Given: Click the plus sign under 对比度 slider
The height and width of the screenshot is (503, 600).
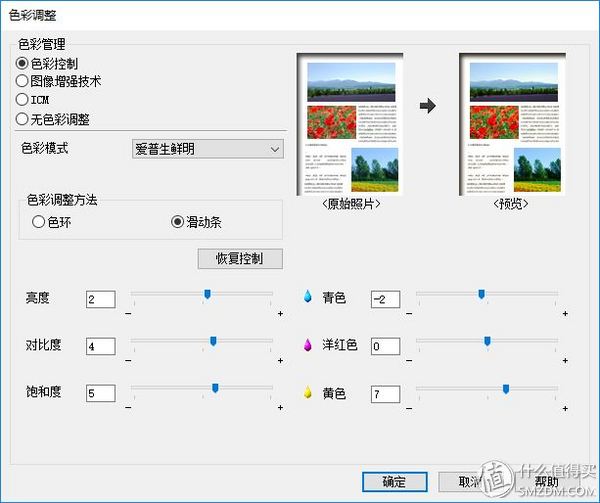Looking at the screenshot, I should (x=280, y=361).
